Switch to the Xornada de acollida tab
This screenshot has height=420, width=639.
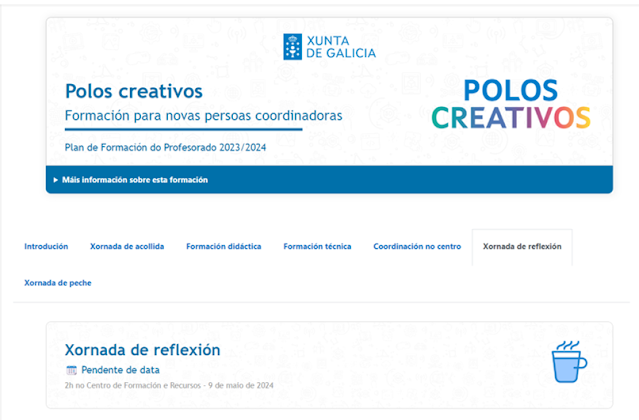click(127, 246)
